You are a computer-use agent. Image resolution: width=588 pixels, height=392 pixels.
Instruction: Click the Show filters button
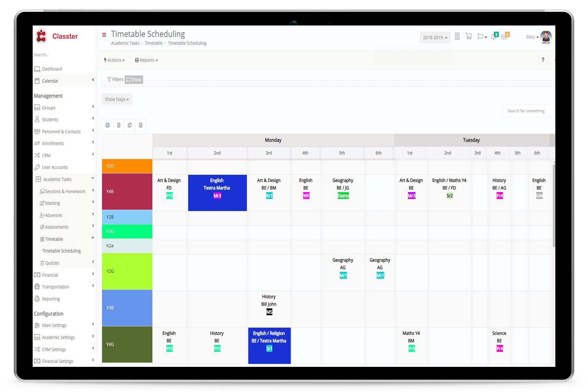134,80
